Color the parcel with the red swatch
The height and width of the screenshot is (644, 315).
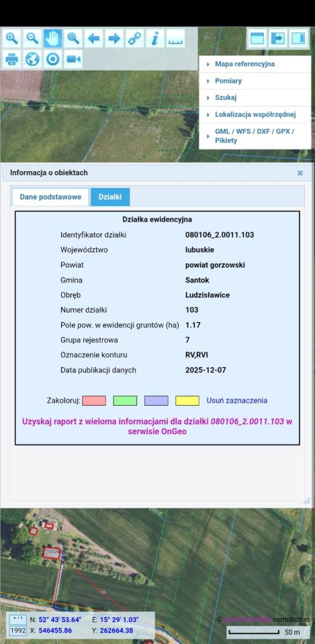click(x=94, y=401)
